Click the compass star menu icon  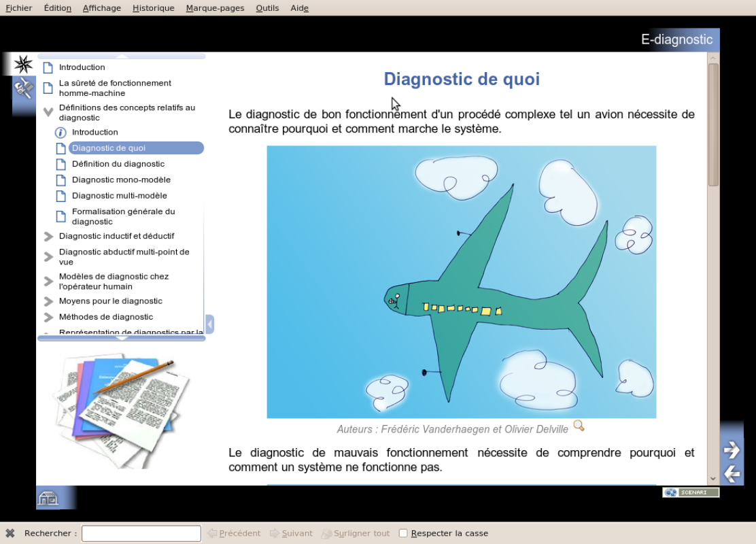[22, 64]
